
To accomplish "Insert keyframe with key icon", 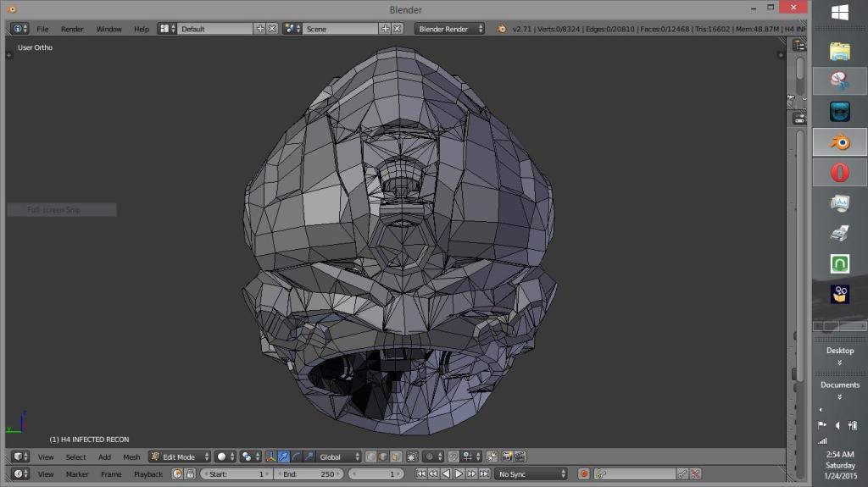I will pyautogui.click(x=682, y=473).
